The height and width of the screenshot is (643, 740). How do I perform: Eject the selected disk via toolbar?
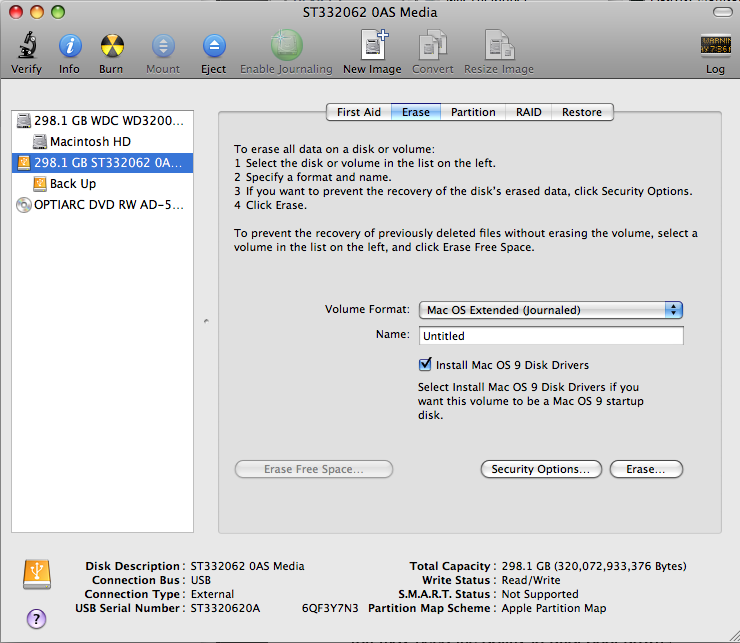point(214,46)
